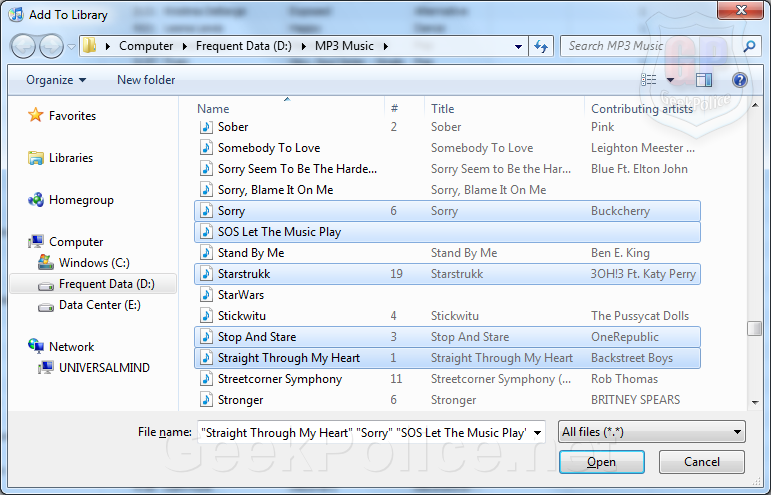Click the scroll up arrow of file list

755,106
